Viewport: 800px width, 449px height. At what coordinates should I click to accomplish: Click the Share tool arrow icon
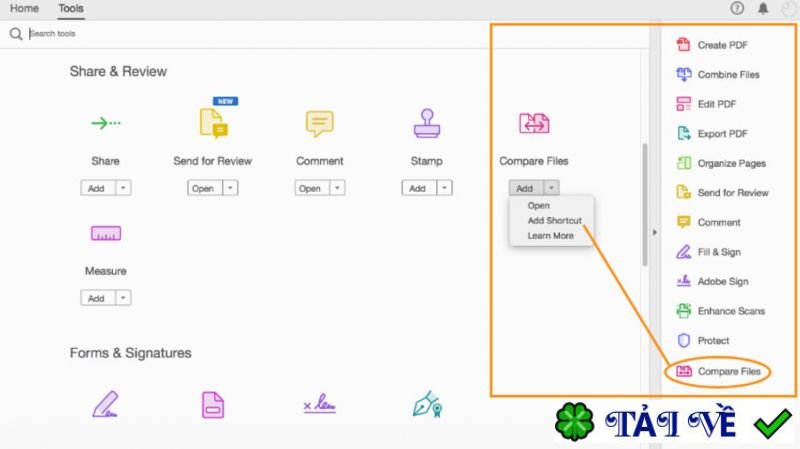click(x=106, y=123)
